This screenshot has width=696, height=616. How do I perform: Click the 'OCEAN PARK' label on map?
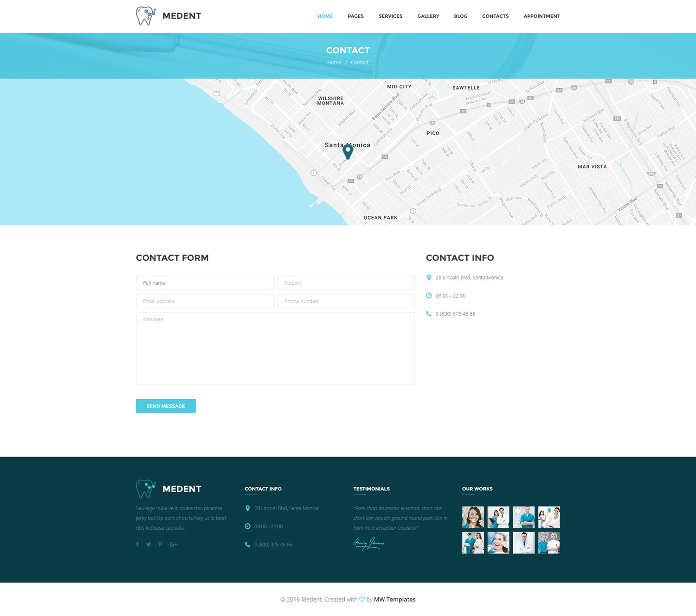click(380, 218)
